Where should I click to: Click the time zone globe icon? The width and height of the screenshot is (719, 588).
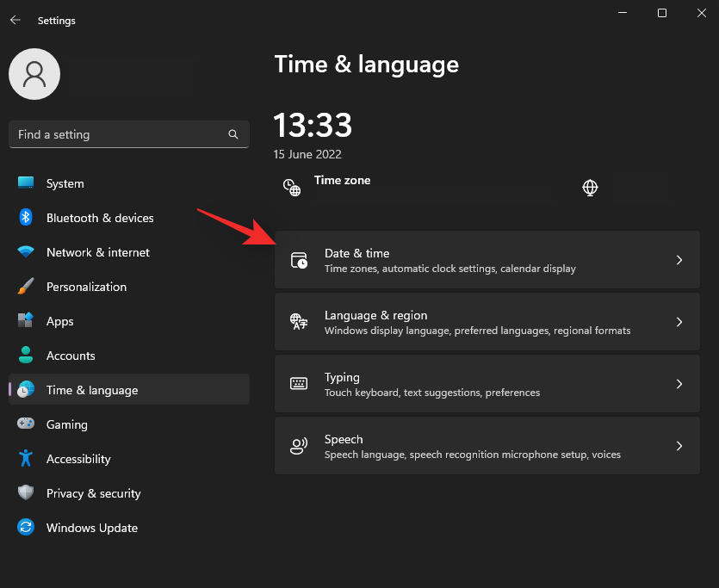(590, 188)
